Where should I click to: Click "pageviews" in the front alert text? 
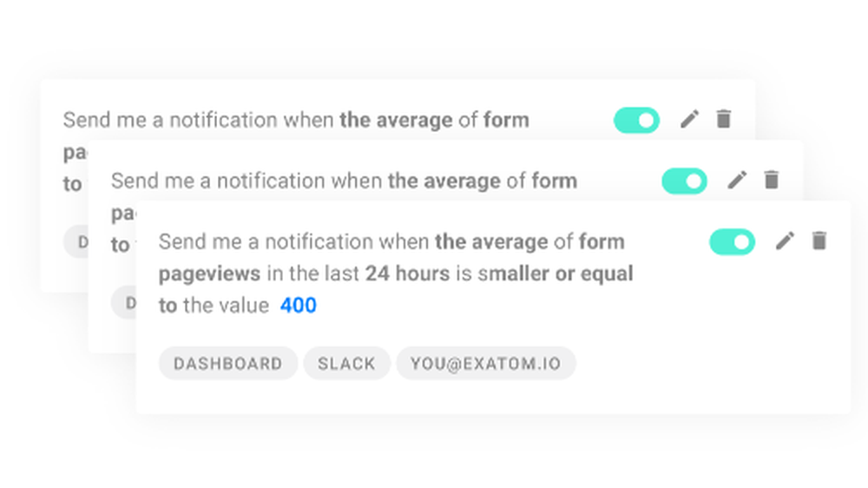(x=209, y=274)
